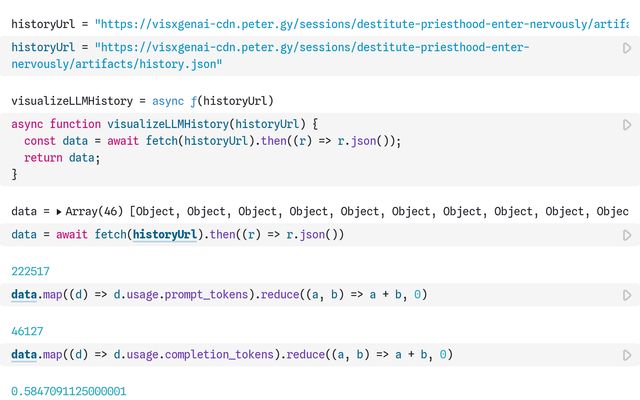Select the 46127 output value
640x400 pixels.
(x=27, y=331)
